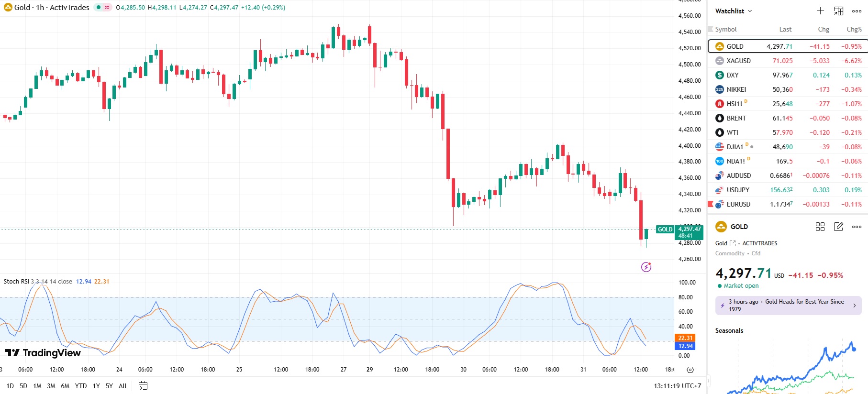Click the green GOLD price label on axis
868x394 pixels.
point(665,230)
